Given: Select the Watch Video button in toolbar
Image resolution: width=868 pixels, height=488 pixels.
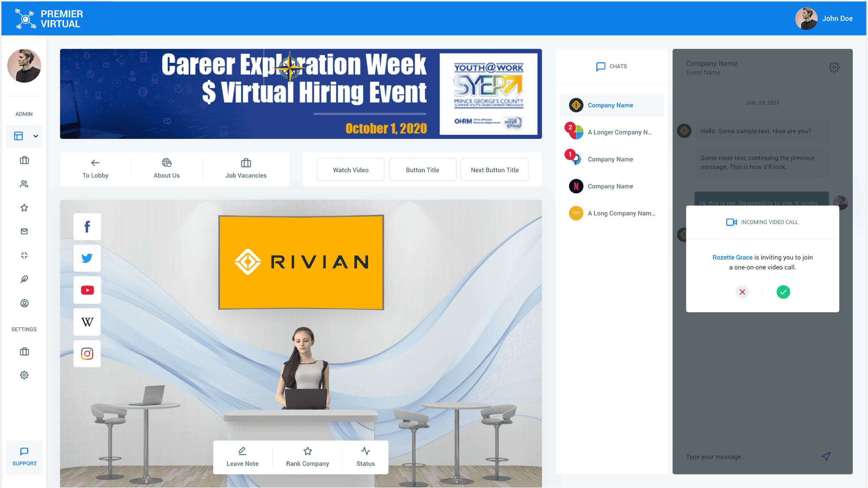Looking at the screenshot, I should (x=350, y=170).
